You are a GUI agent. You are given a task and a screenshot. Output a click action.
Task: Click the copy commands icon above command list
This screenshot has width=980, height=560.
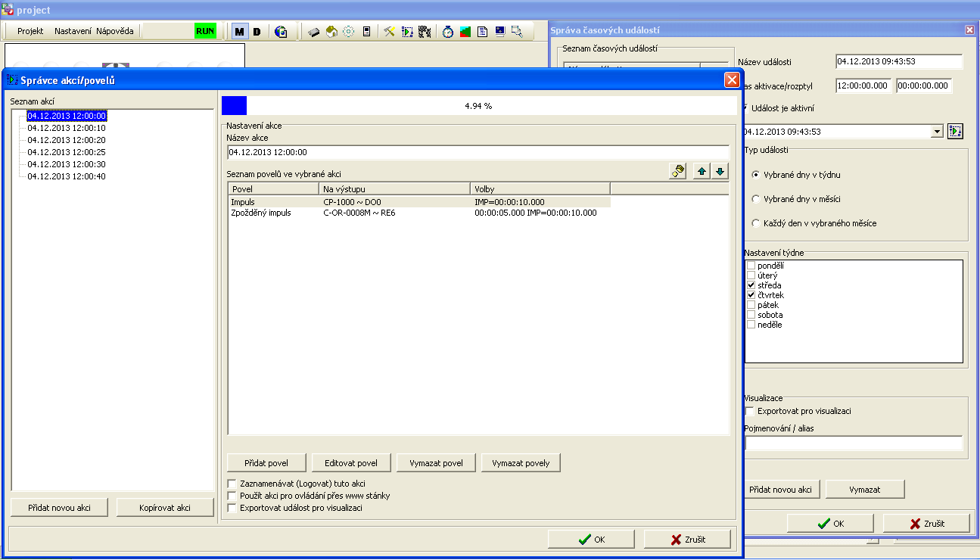tap(678, 171)
